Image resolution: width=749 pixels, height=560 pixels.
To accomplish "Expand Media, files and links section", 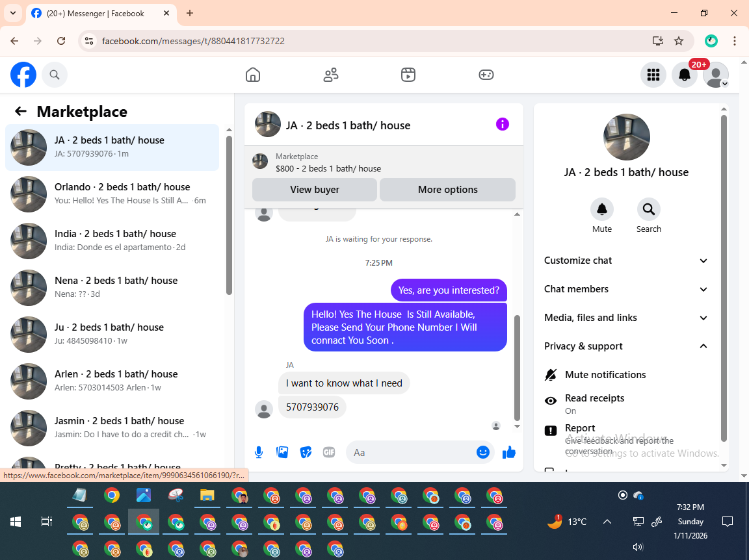I will pos(625,318).
